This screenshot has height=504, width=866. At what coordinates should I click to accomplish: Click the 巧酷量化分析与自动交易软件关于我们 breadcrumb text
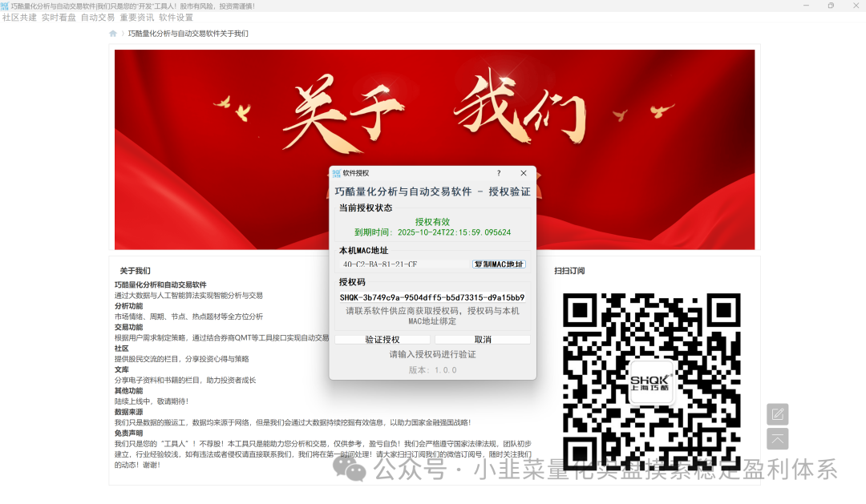coord(188,34)
